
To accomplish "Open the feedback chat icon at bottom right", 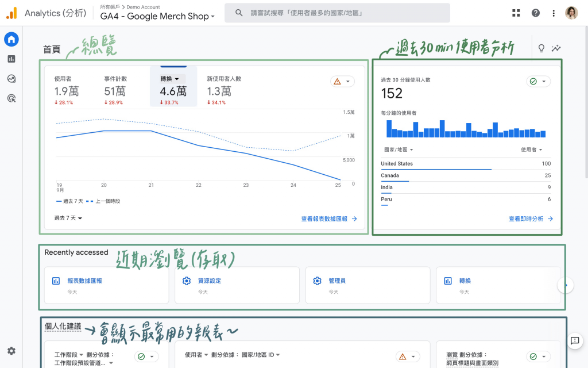I will [x=574, y=340].
